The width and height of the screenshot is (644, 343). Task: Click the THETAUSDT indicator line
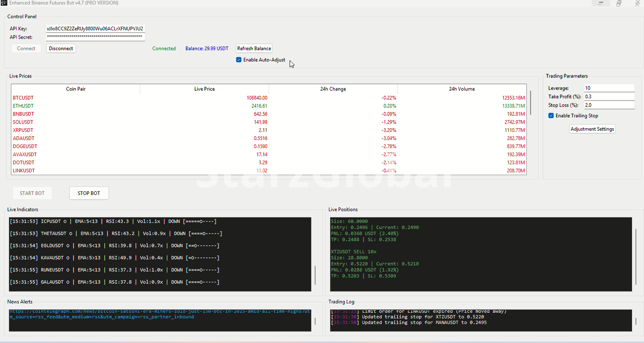[116, 234]
